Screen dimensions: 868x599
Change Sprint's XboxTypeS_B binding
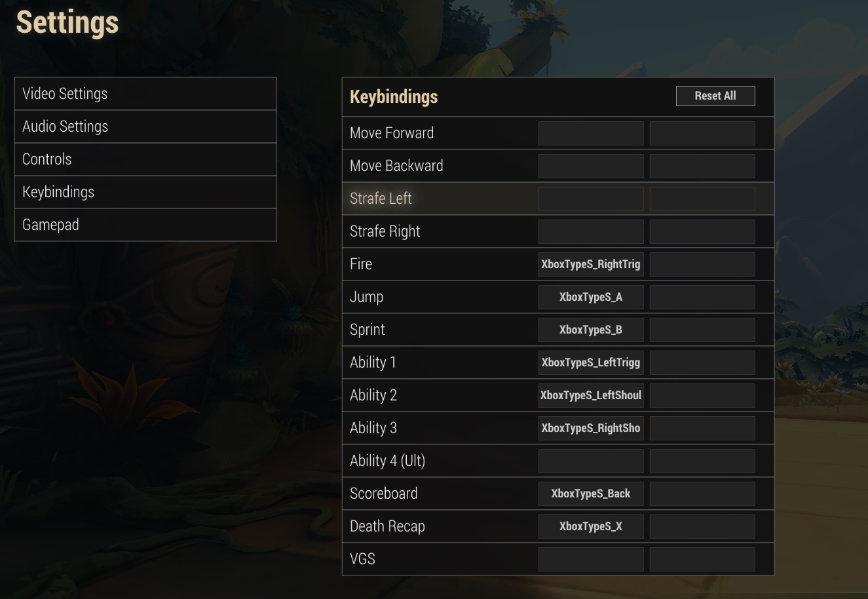point(591,330)
